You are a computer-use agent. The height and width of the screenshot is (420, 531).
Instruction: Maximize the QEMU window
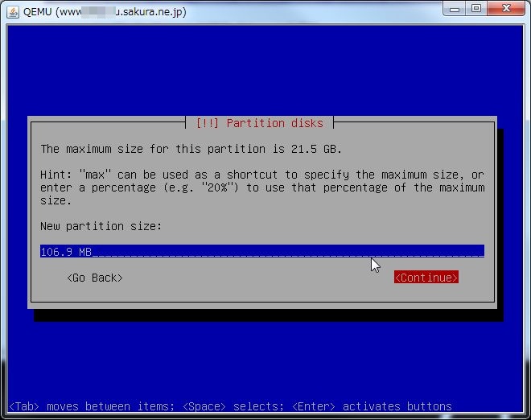(x=476, y=9)
